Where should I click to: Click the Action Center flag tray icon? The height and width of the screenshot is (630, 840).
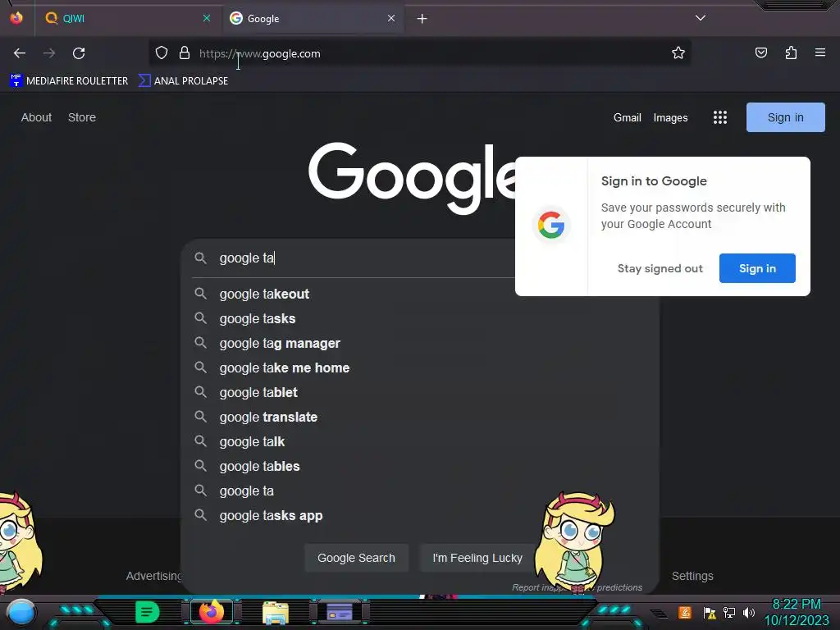click(x=710, y=613)
